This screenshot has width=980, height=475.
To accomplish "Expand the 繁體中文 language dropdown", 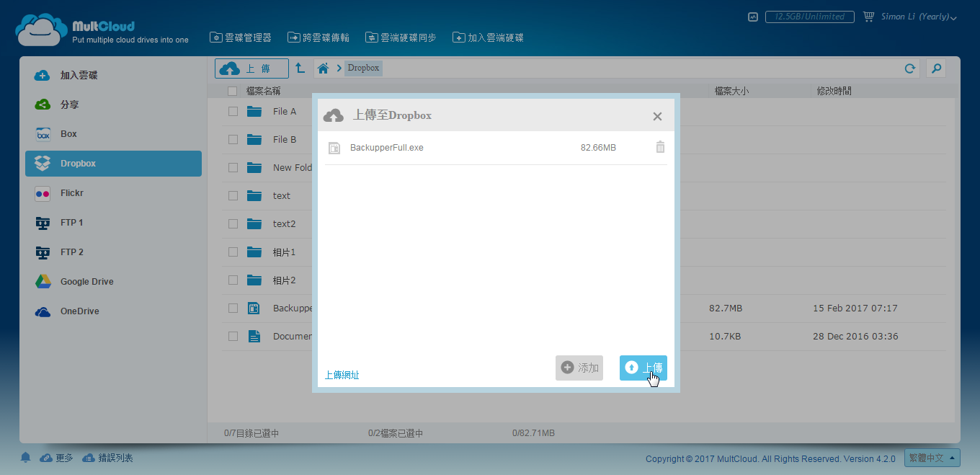I will tap(933, 458).
